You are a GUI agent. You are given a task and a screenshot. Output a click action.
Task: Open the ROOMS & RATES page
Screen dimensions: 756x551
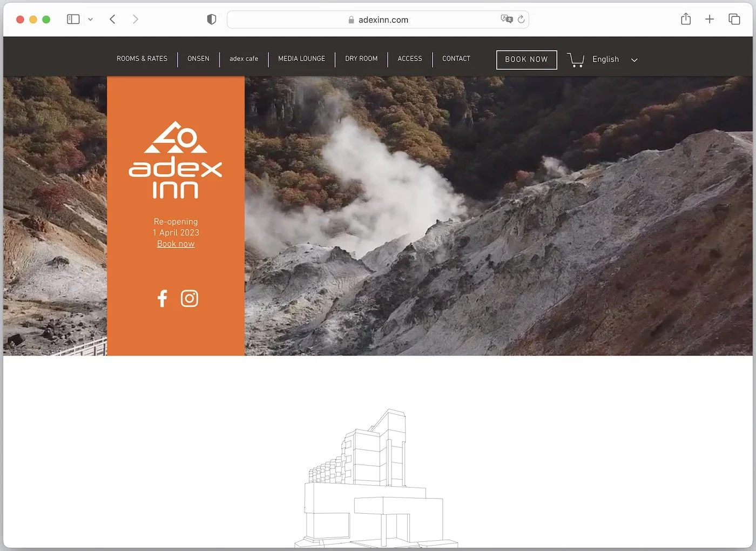coord(141,59)
